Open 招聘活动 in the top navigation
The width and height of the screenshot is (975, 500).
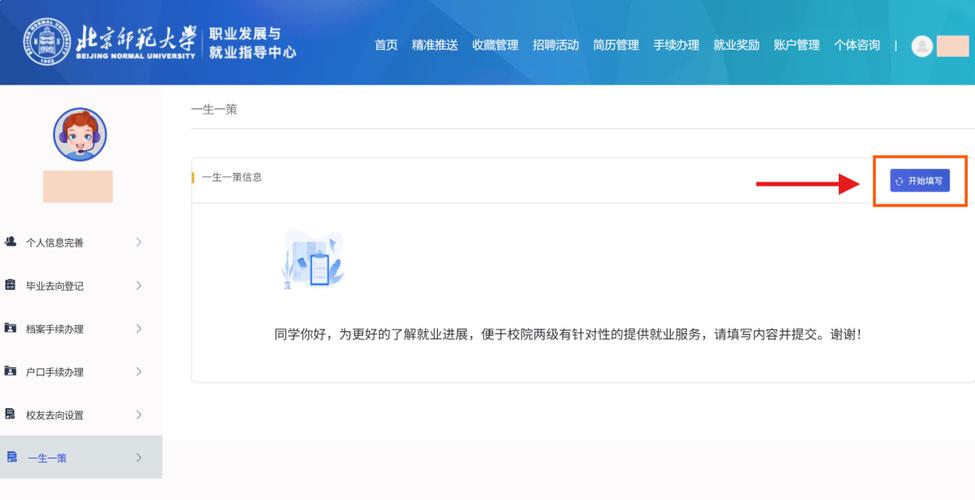coord(555,45)
